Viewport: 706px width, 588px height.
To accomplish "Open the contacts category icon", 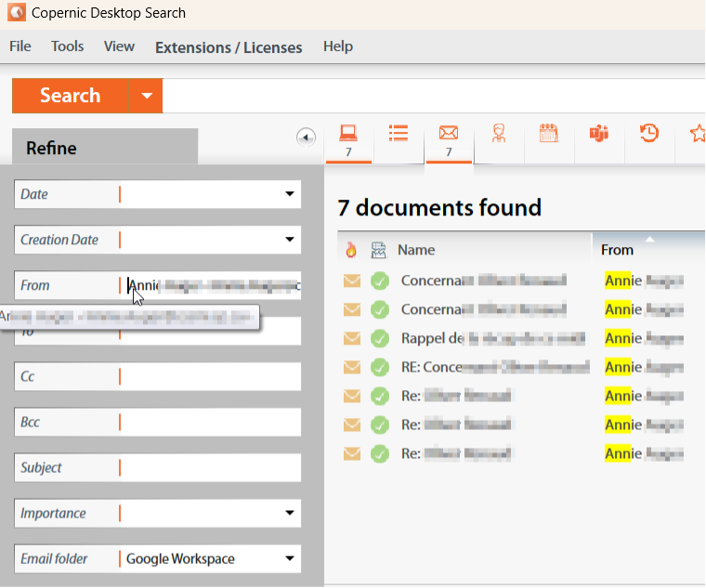I will pyautogui.click(x=499, y=135).
